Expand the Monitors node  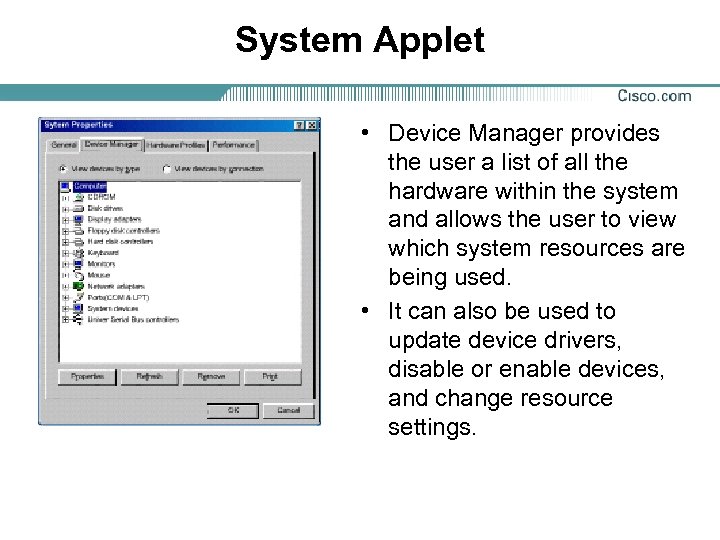coord(66,264)
